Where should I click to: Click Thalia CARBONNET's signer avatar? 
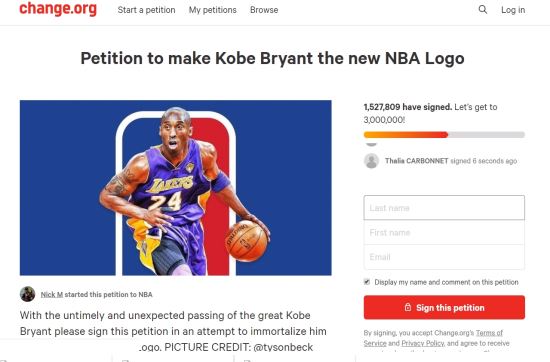tap(371, 161)
